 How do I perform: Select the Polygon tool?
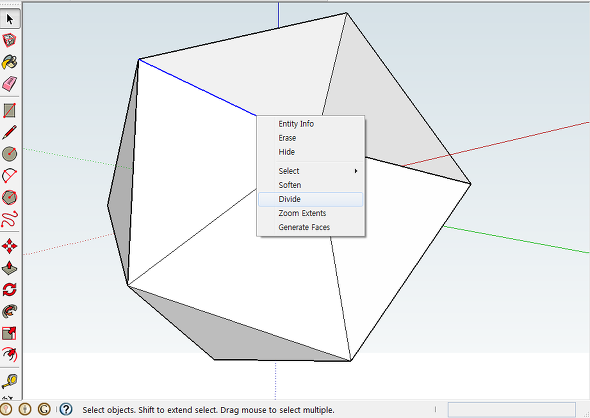tap(10, 198)
